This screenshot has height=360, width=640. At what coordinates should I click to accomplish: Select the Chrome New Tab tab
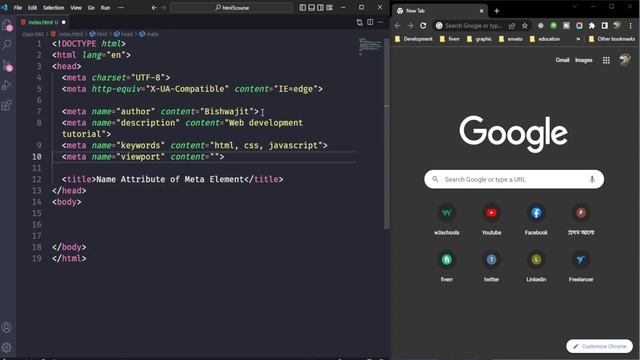click(x=440, y=11)
